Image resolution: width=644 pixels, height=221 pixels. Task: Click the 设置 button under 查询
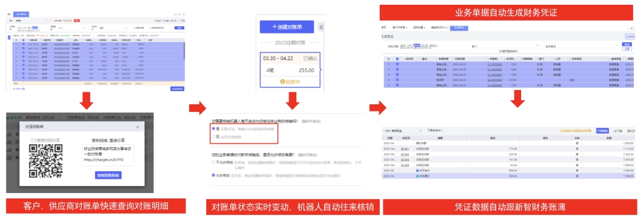[626, 49]
